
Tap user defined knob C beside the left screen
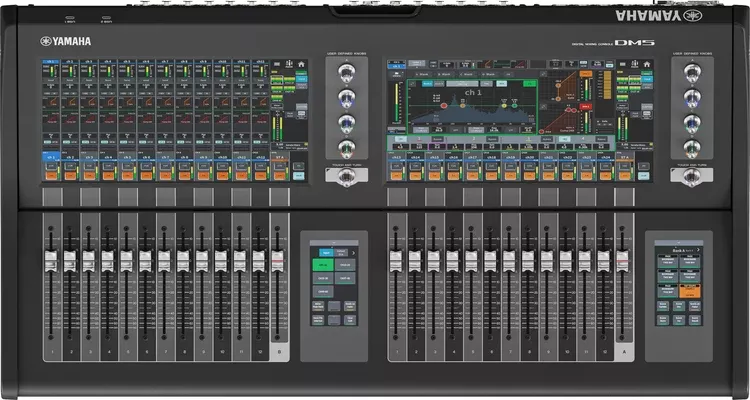pyautogui.click(x=346, y=123)
